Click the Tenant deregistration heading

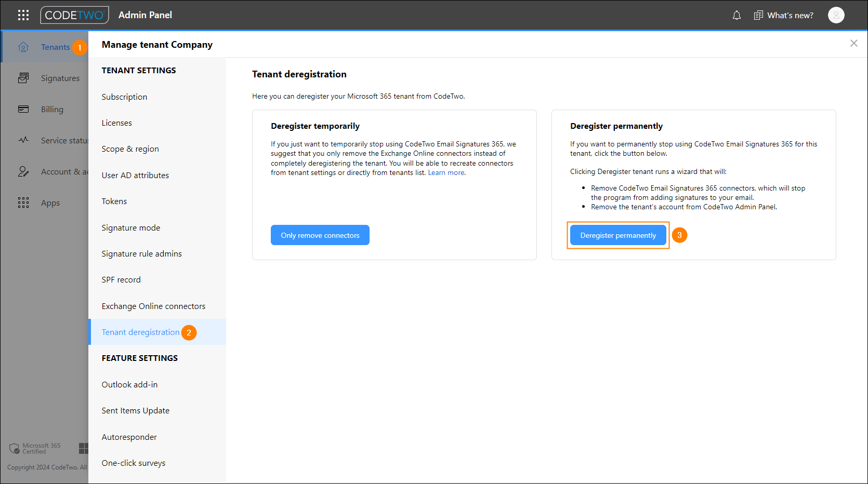click(299, 74)
